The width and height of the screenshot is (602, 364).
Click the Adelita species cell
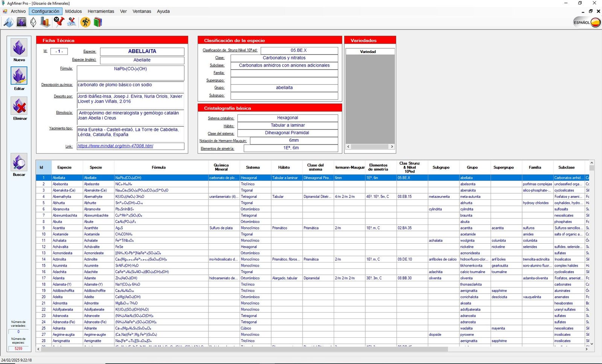click(x=67, y=297)
